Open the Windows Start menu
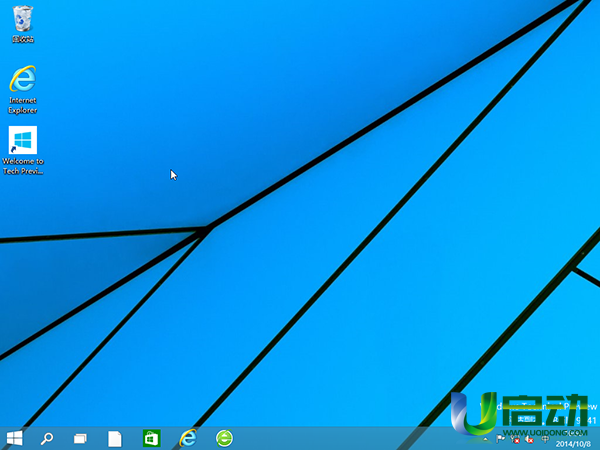This screenshot has width=600, height=450. (15, 438)
